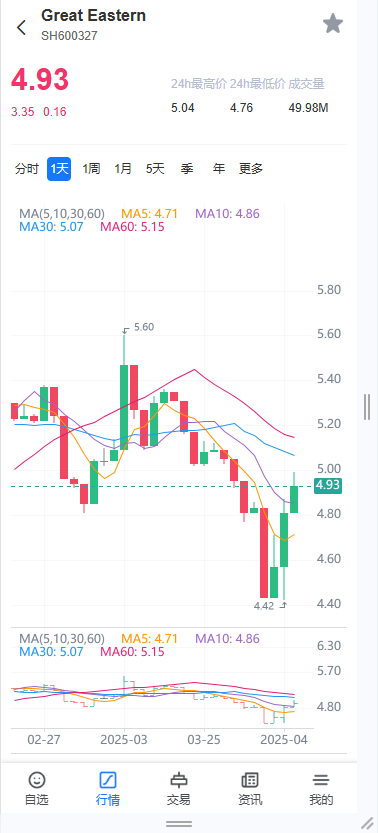
Task: Select the 1周 timeframe
Action: (x=91, y=169)
